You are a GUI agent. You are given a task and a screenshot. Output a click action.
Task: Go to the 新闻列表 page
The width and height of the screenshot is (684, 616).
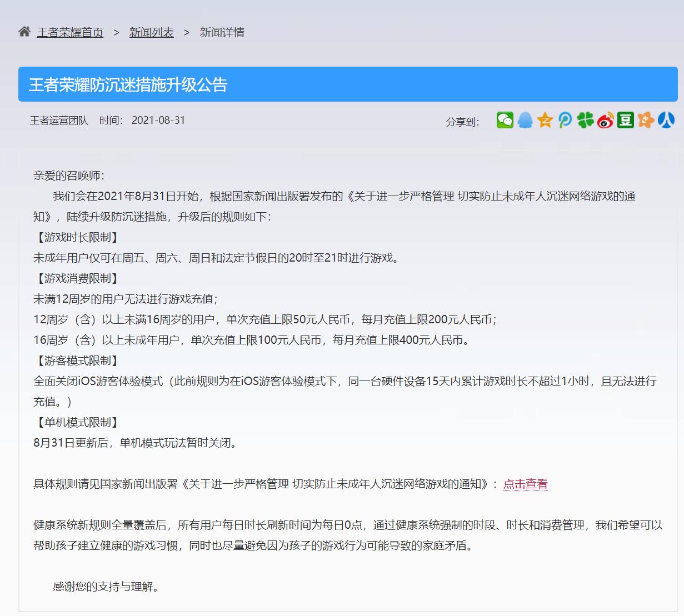tap(151, 32)
